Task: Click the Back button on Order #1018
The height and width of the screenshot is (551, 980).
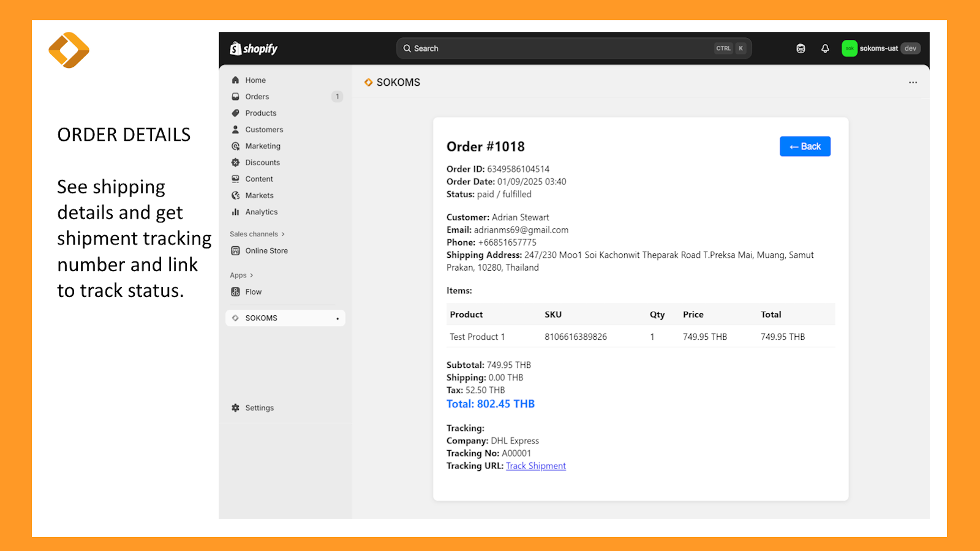Action: (x=804, y=146)
